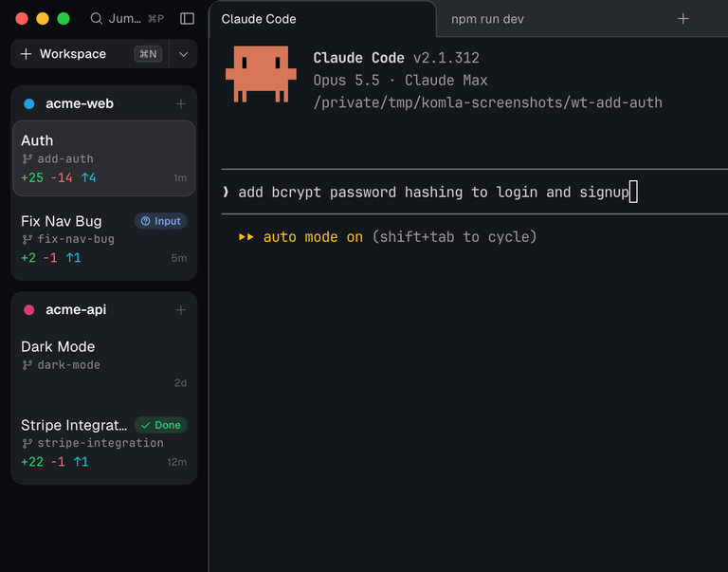
Task: Click the prompt chevron icon
Action: 226,192
